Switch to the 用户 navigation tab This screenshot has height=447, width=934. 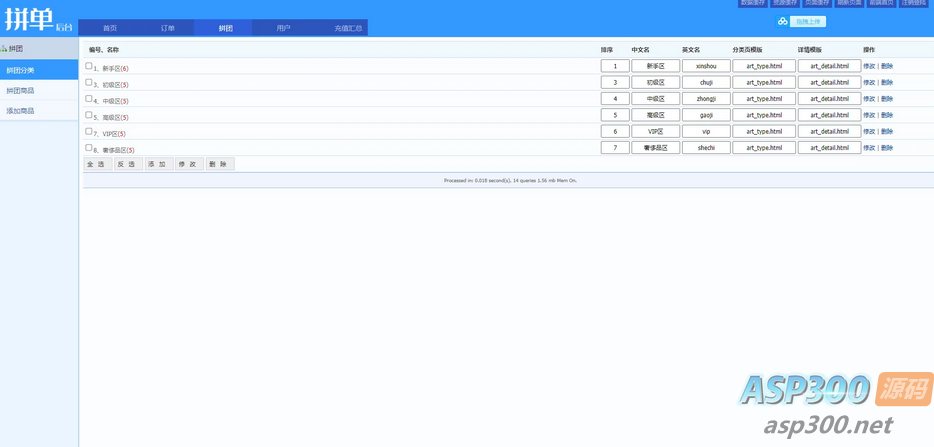[x=283, y=28]
